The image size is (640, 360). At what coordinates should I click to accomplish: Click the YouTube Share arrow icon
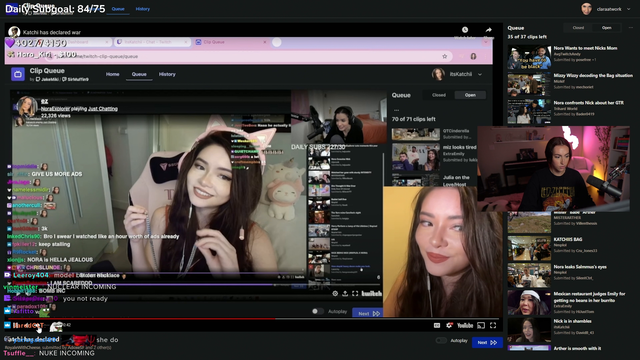pyautogui.click(x=489, y=30)
